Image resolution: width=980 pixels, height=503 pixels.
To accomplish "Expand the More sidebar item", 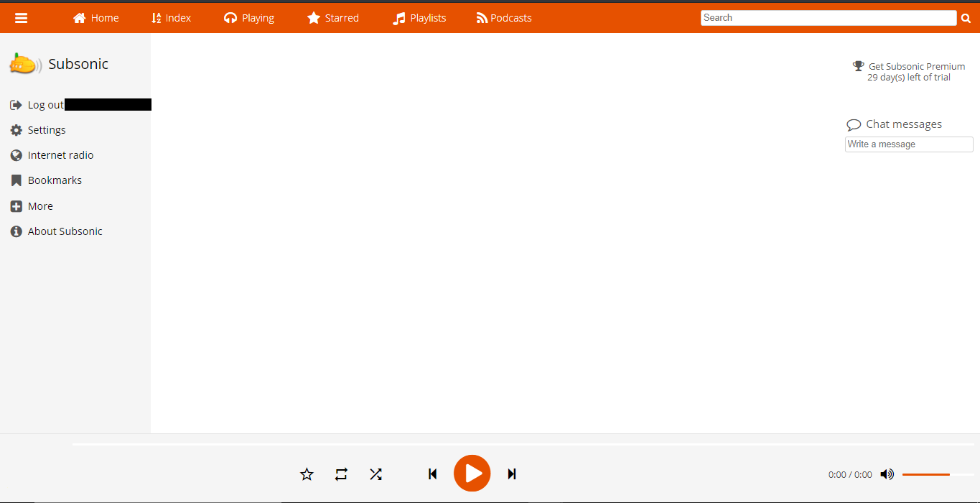I will coord(40,206).
